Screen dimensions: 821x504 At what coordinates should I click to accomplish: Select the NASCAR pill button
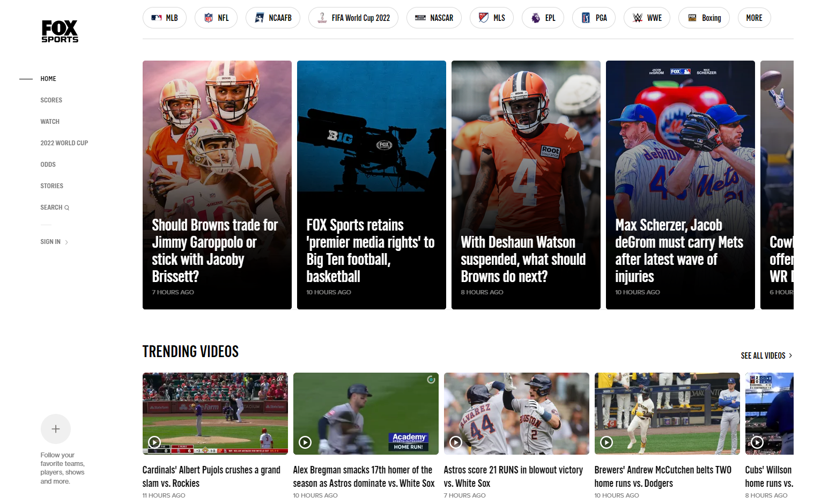pos(434,18)
